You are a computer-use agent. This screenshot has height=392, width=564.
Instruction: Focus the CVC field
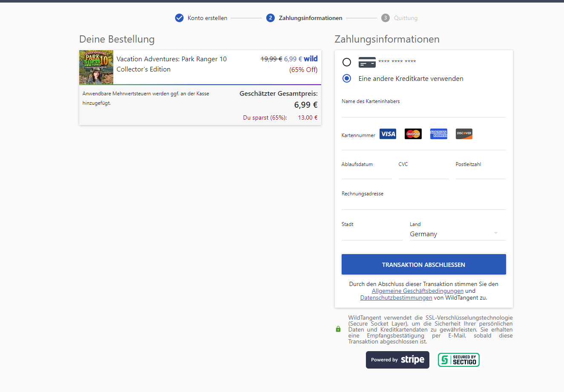point(424,174)
